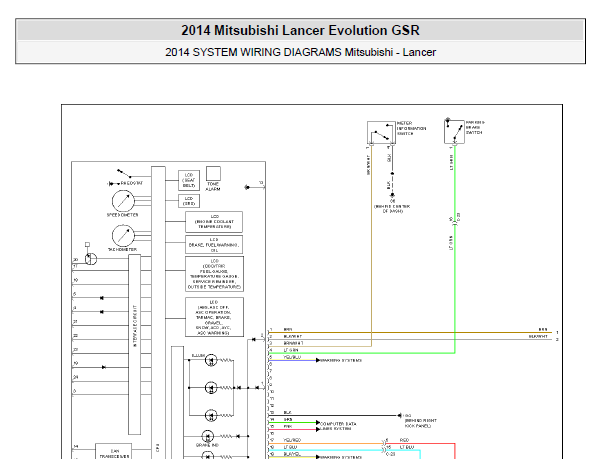Click the BLK label on pin 13
611x459 pixels.
pos(287,412)
